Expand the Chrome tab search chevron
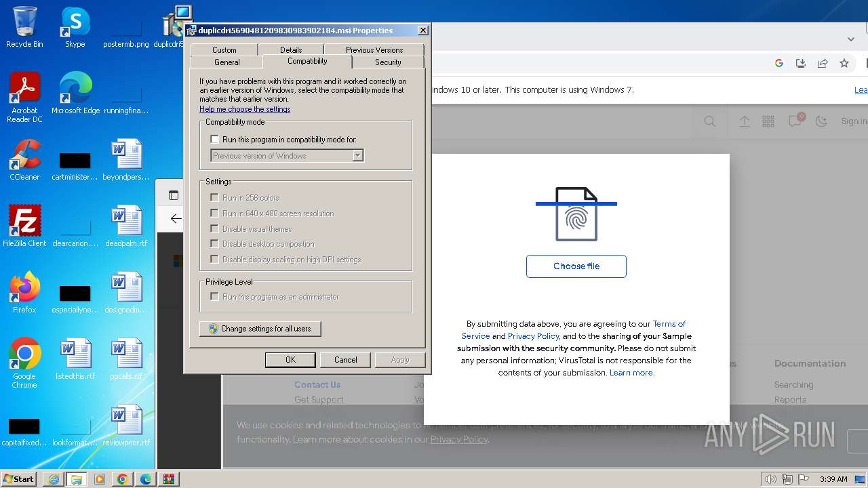This screenshot has height=488, width=868. coord(851,39)
